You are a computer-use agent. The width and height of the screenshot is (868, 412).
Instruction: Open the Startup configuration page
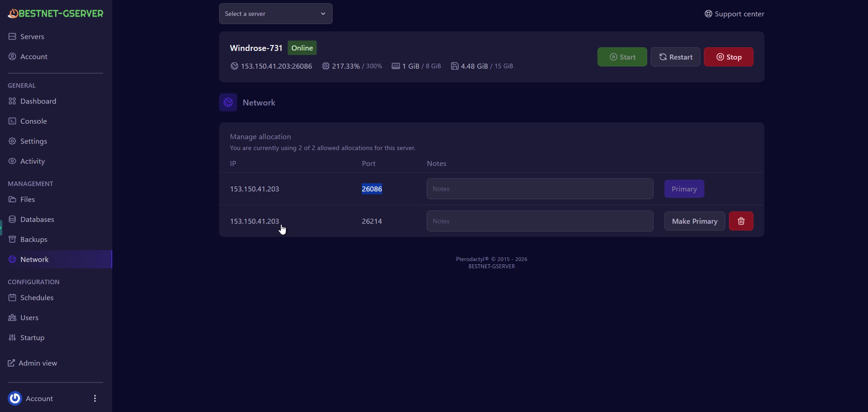click(32, 337)
